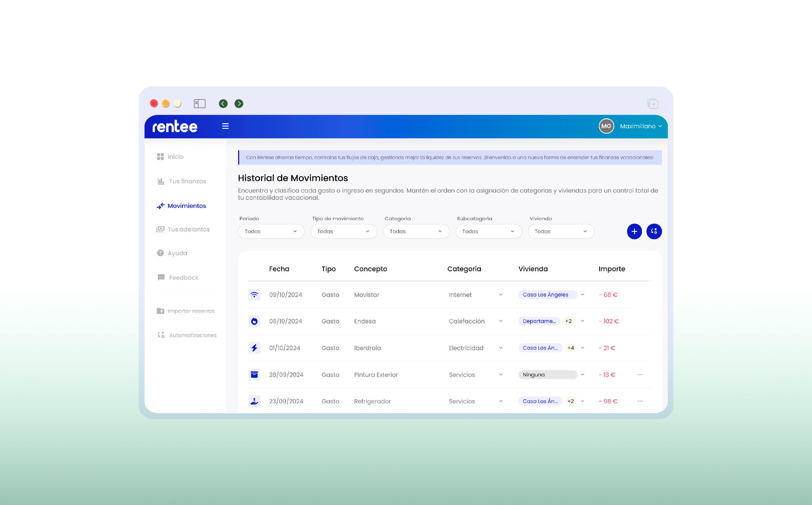Click the hamburger menu icon beside rentee logo
This screenshot has width=812, height=505.
pyautogui.click(x=225, y=126)
